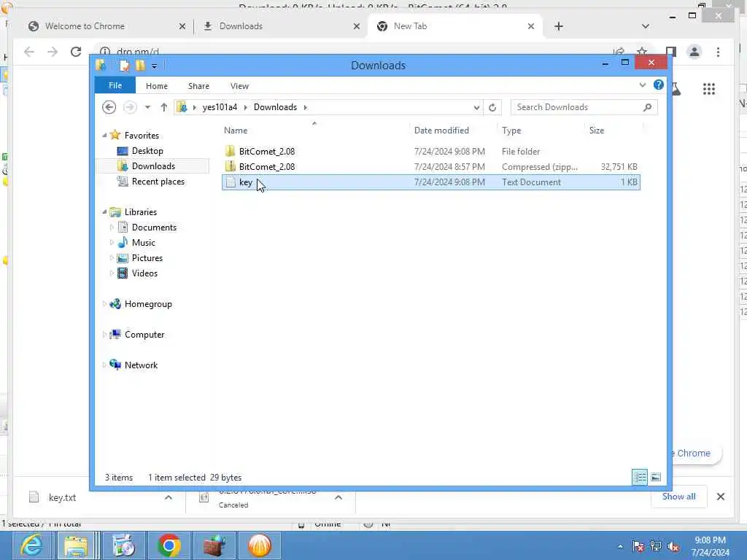This screenshot has width=747, height=560.
Task: Switch to Chrome Downloads tab
Action: [241, 26]
